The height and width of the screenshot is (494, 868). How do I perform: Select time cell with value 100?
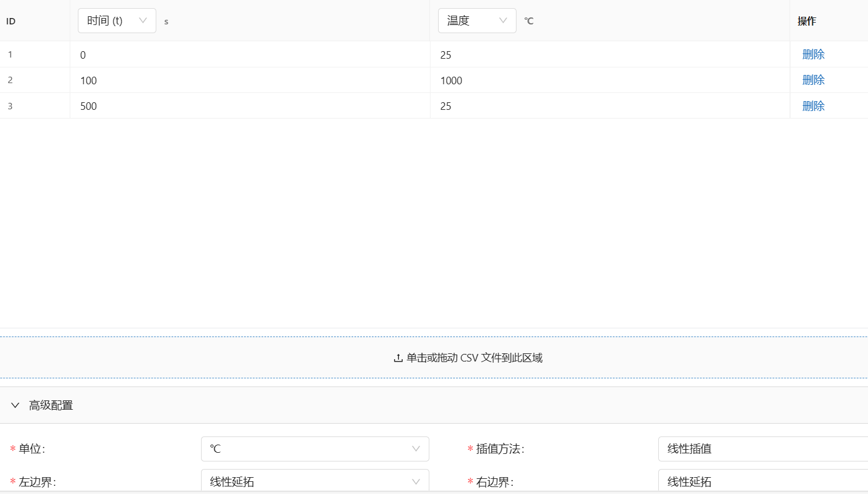click(250, 80)
